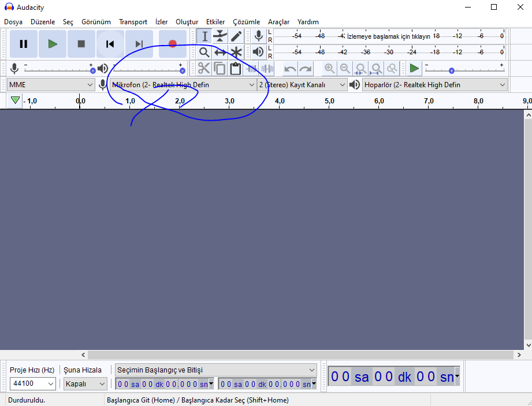The image size is (532, 406).
Task: Open the Mikrofon recording device dropdown
Action: [x=183, y=85]
